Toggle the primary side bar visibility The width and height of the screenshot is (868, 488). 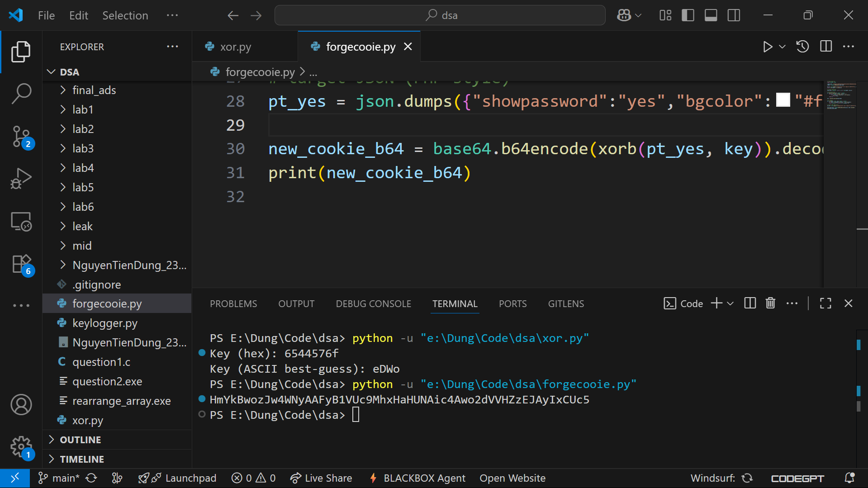click(x=688, y=15)
